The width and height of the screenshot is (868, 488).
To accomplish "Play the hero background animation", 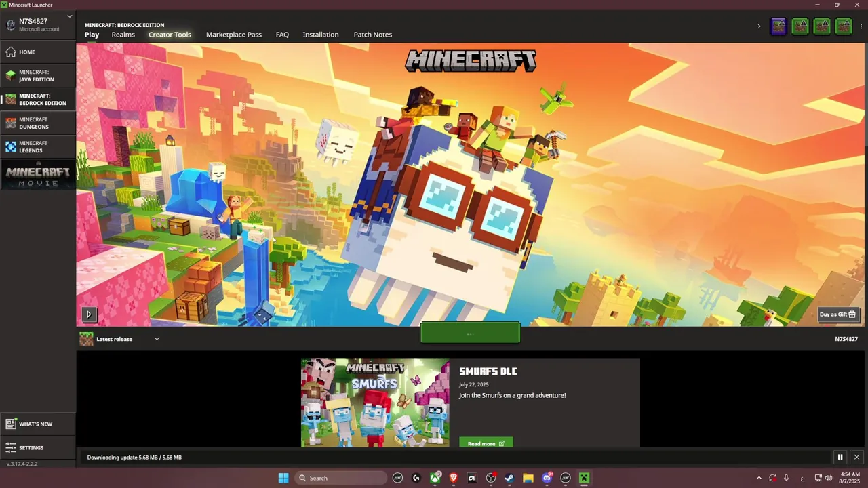I will coord(88,314).
